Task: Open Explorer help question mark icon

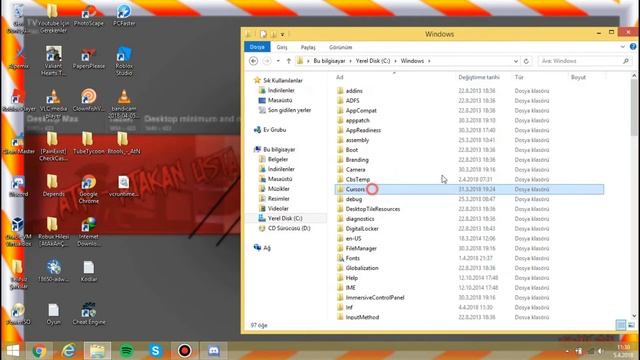Action: 633,47
